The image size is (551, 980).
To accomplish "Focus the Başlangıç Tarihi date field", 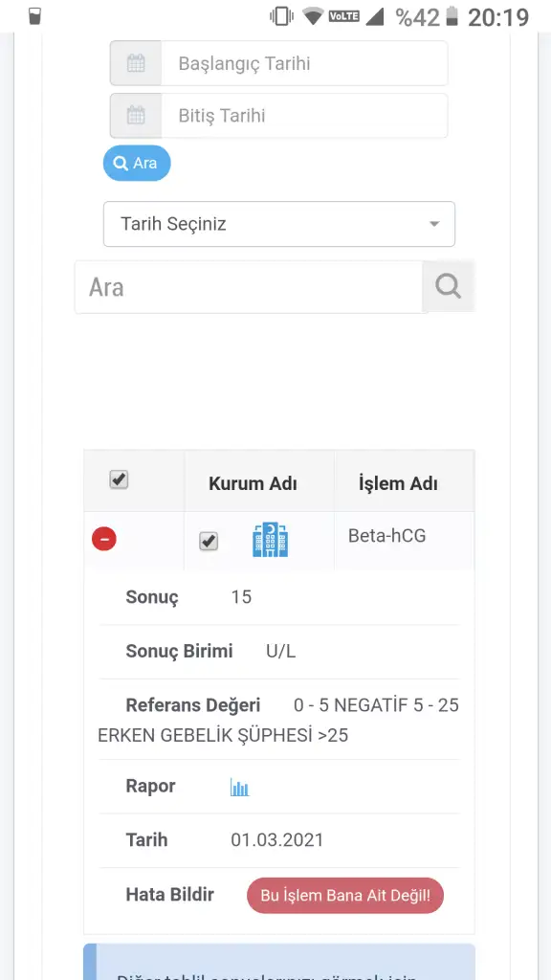I will [x=304, y=63].
